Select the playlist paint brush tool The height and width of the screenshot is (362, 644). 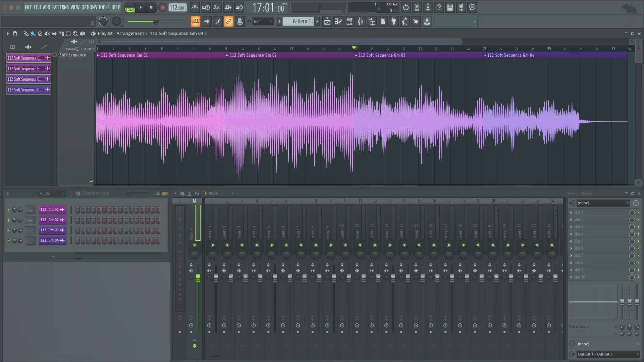coord(33,34)
